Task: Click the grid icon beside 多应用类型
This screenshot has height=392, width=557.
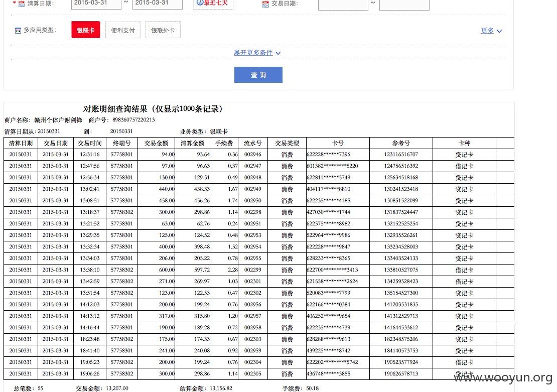Action: (18, 31)
